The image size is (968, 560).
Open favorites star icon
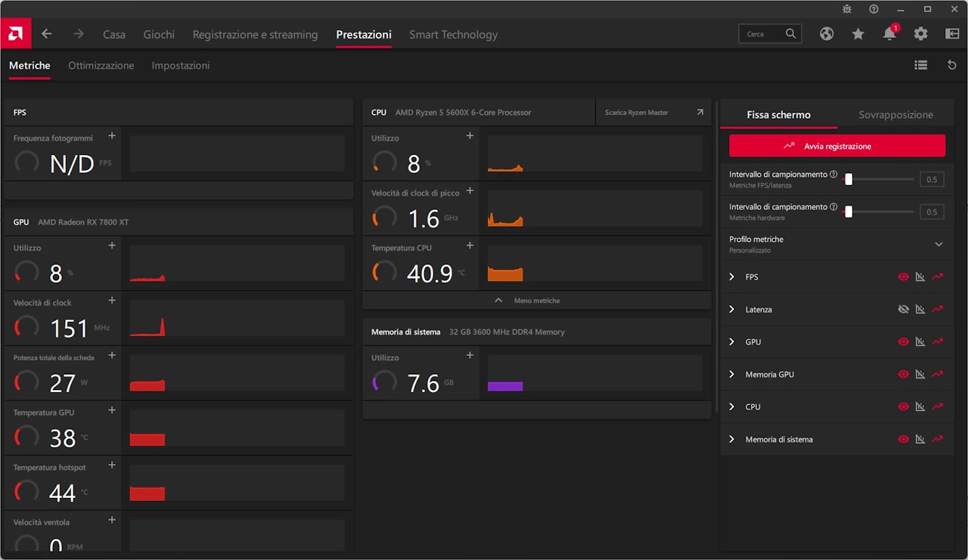(x=858, y=34)
